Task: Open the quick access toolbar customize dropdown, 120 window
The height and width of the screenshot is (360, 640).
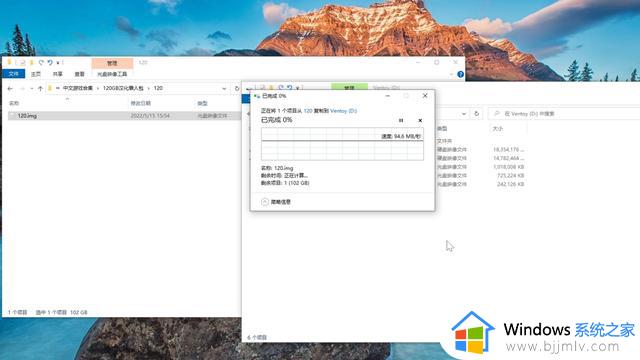Action: (x=58, y=62)
